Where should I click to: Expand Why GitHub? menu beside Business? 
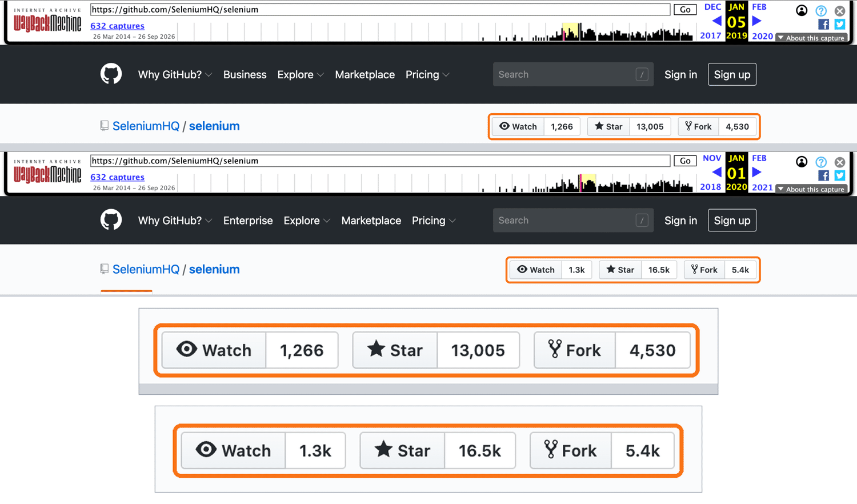[175, 74]
